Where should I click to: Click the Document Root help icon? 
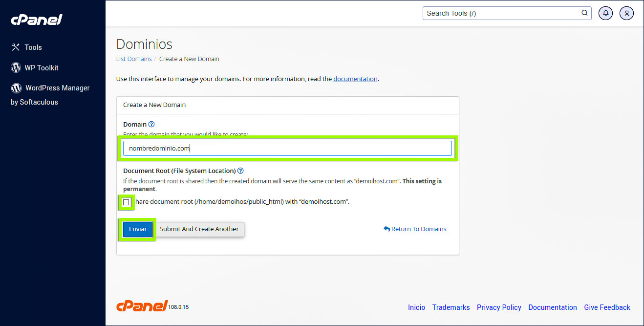click(240, 171)
